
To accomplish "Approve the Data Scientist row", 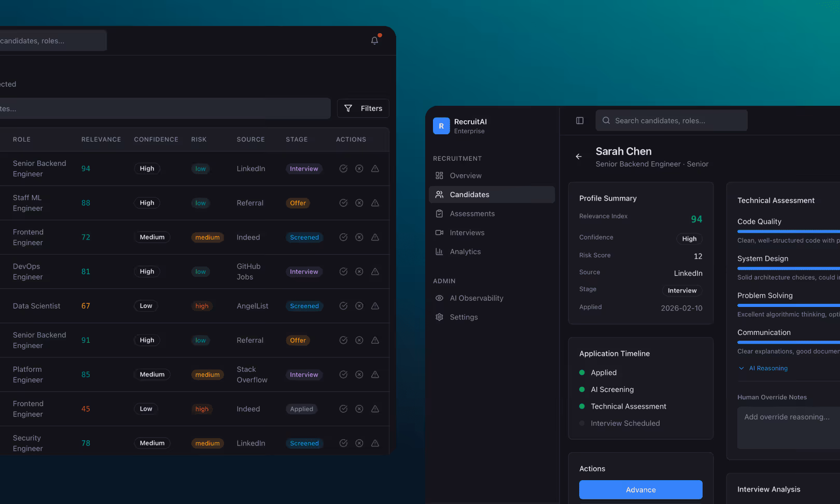I will (343, 306).
